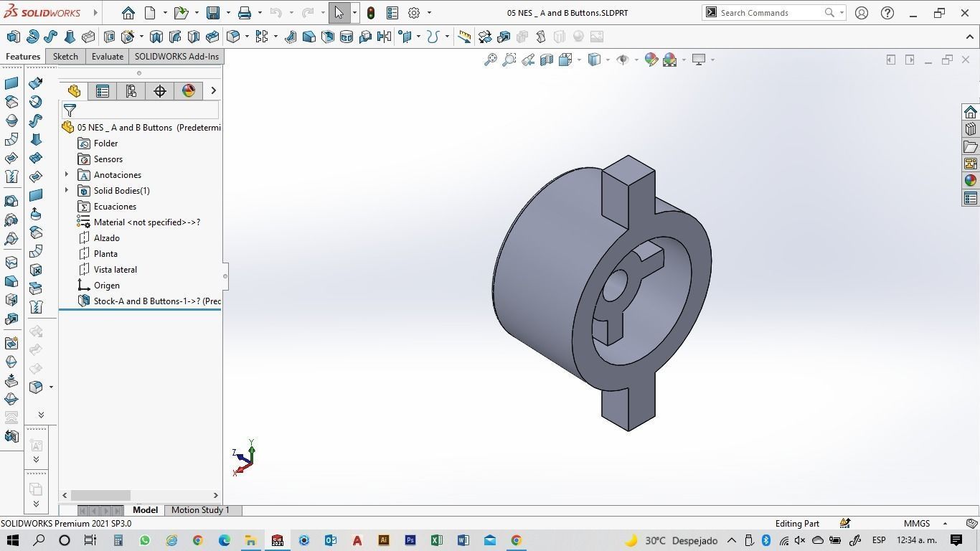Open Save options dropdown arrow
980x551 pixels.
pyautogui.click(x=228, y=13)
